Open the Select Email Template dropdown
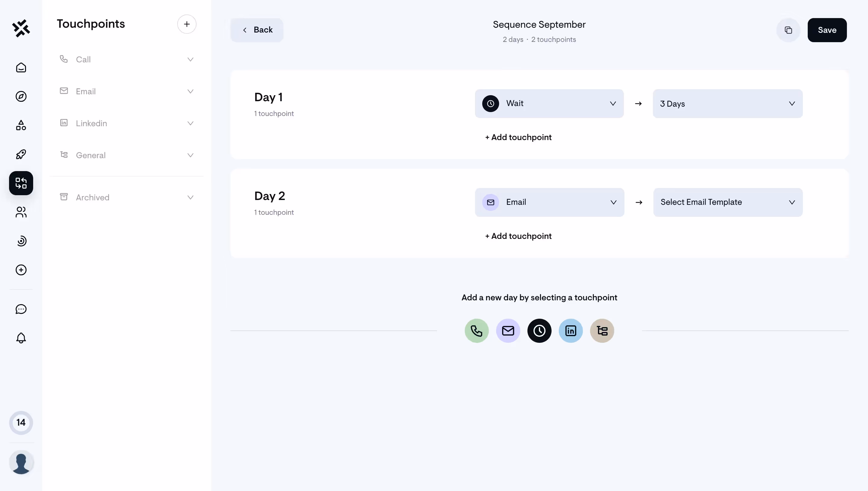The height and width of the screenshot is (491, 868). [x=727, y=202]
